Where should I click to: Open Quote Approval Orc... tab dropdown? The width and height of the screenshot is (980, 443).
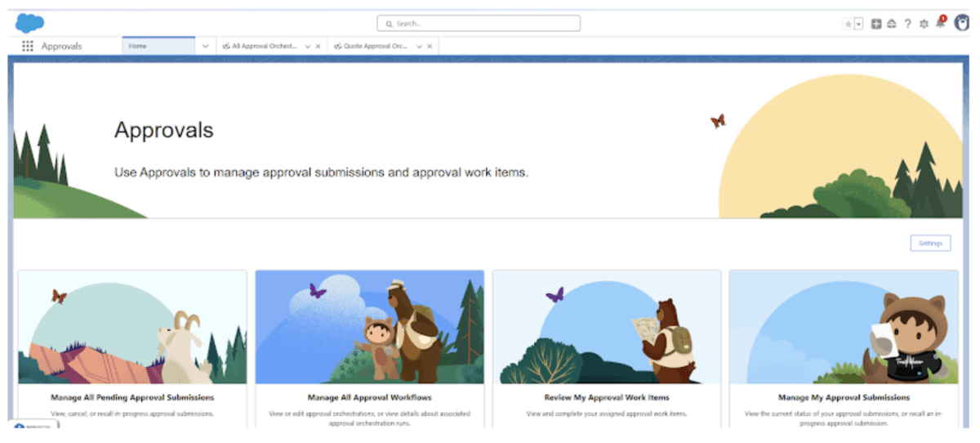click(419, 47)
